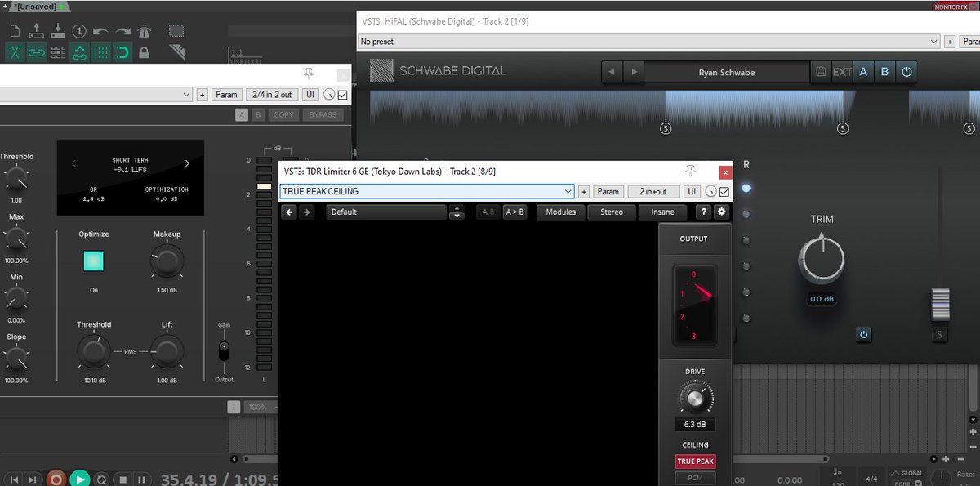980x486 pixels.
Task: Go to previous display page in LUFS readout
Action: point(74,163)
